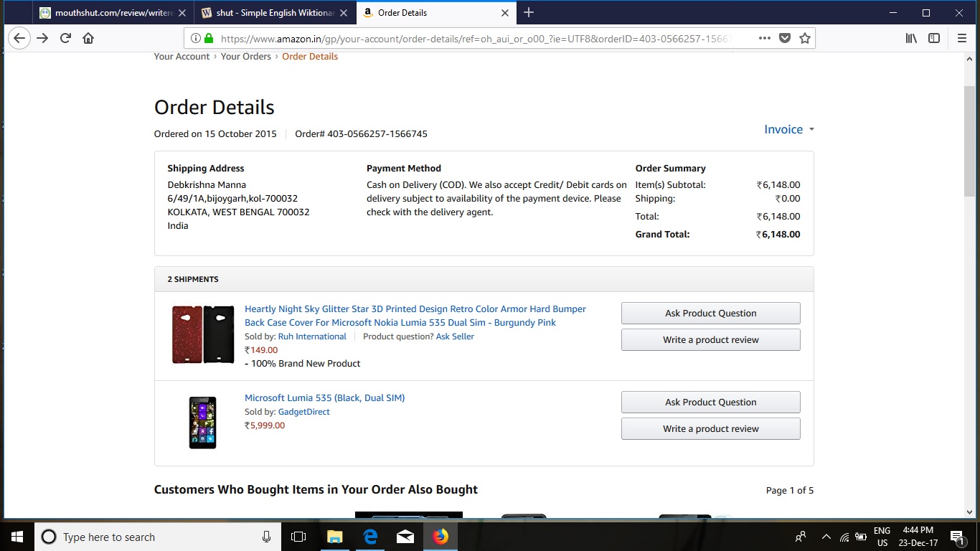Open a new browser tab
The height and width of the screenshot is (551, 980).
529,12
